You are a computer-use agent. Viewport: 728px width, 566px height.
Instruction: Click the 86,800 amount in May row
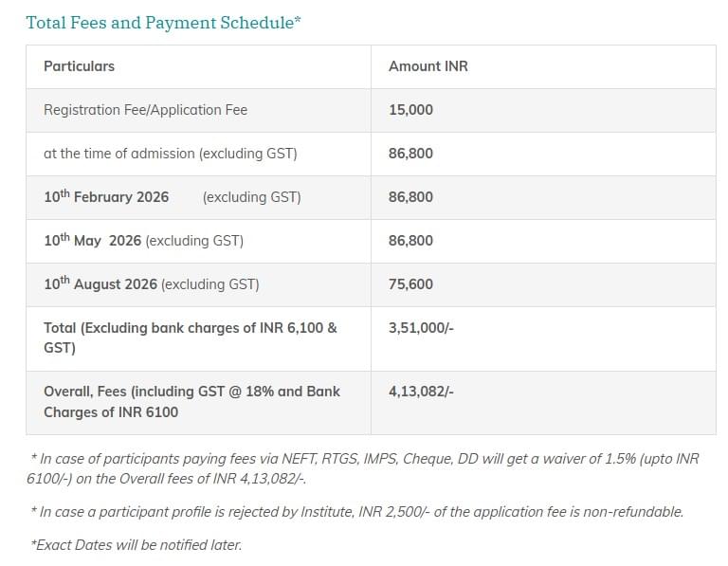410,241
